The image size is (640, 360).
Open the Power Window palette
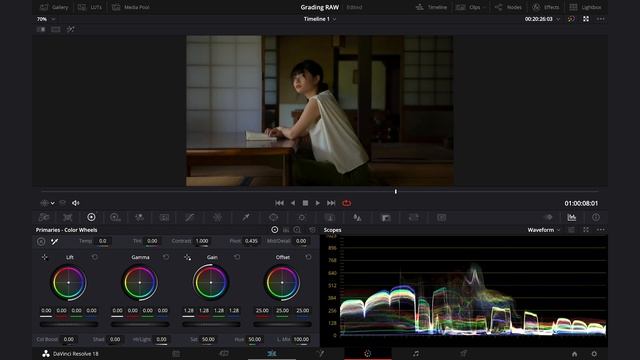[x=273, y=218]
